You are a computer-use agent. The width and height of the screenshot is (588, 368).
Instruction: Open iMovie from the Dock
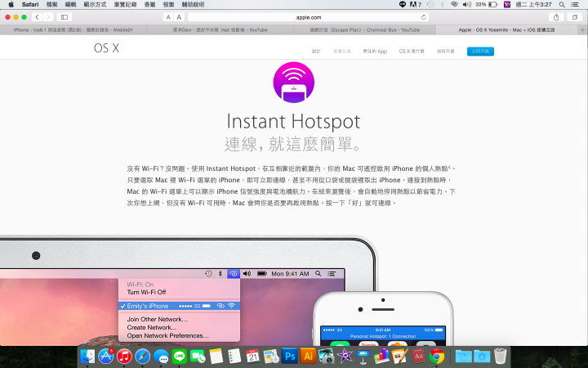345,356
